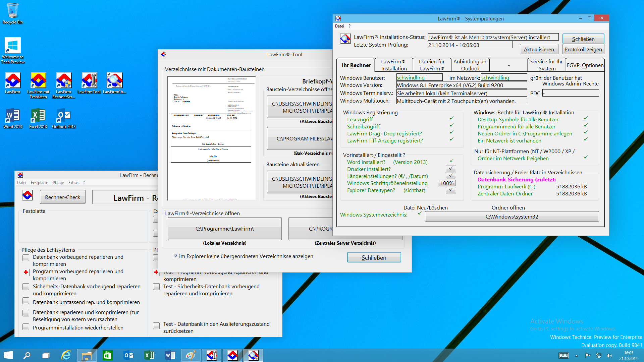Image resolution: width=644 pixels, height=362 pixels.
Task: Click the LawFirm logo beside Rechner-Check
Action: coord(28,195)
